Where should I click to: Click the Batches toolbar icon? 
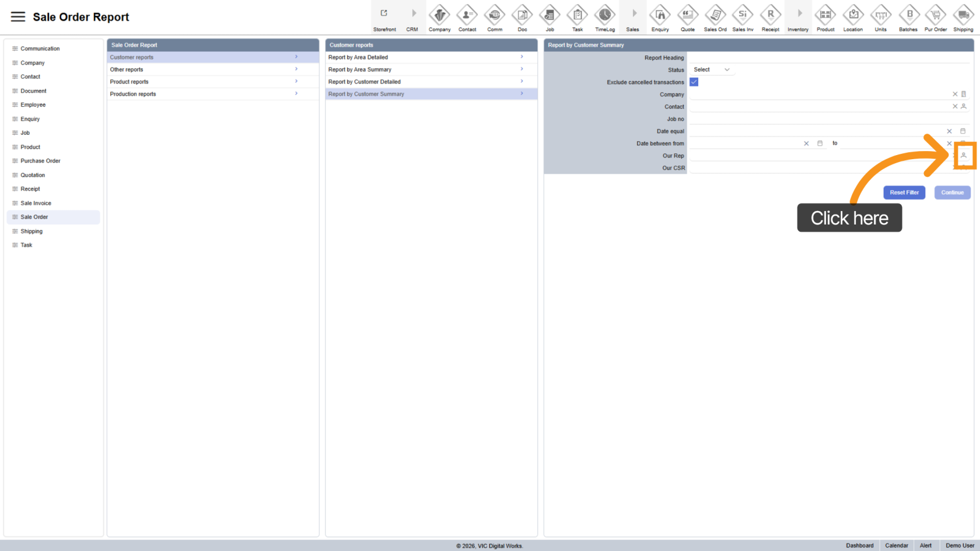coord(908,17)
